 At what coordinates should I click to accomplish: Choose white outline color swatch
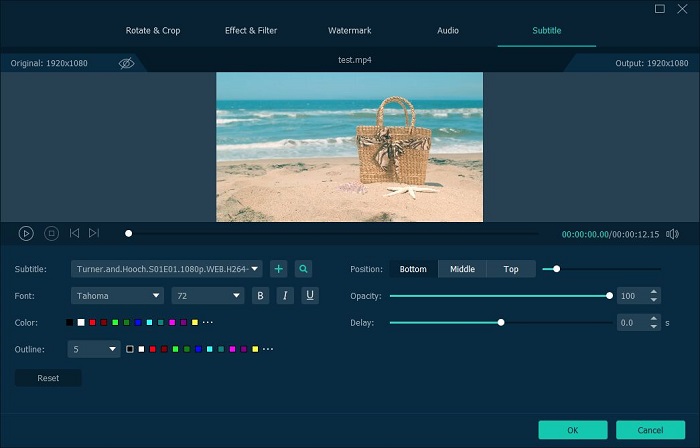[141, 349]
